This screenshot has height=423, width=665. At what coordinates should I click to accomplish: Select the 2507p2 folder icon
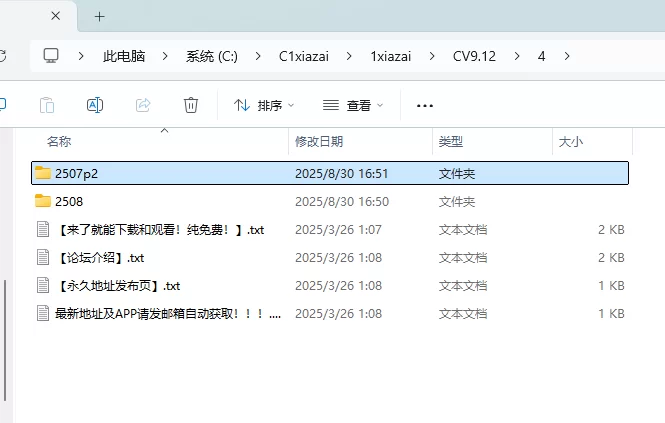pyautogui.click(x=42, y=173)
